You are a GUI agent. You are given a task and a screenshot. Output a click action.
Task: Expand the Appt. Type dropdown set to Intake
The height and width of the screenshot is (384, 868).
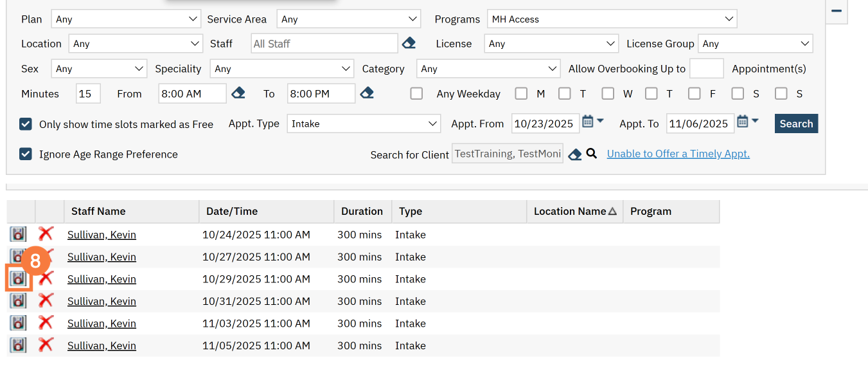point(364,123)
